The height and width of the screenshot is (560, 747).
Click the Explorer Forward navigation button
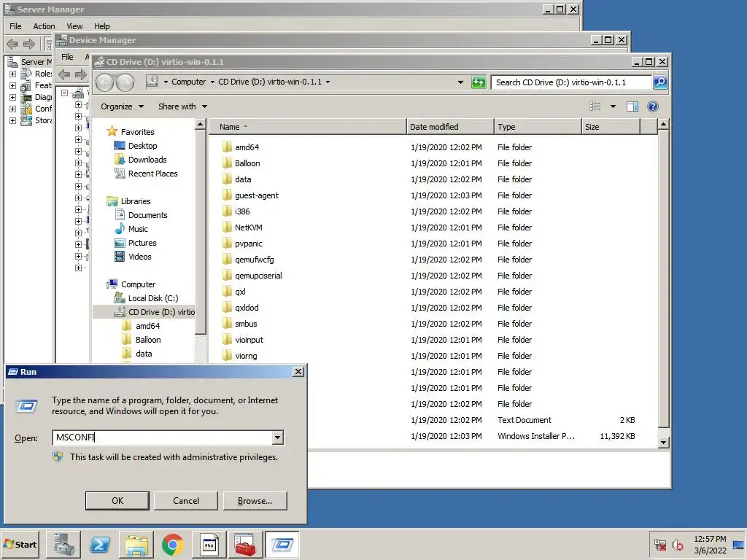[x=125, y=83]
